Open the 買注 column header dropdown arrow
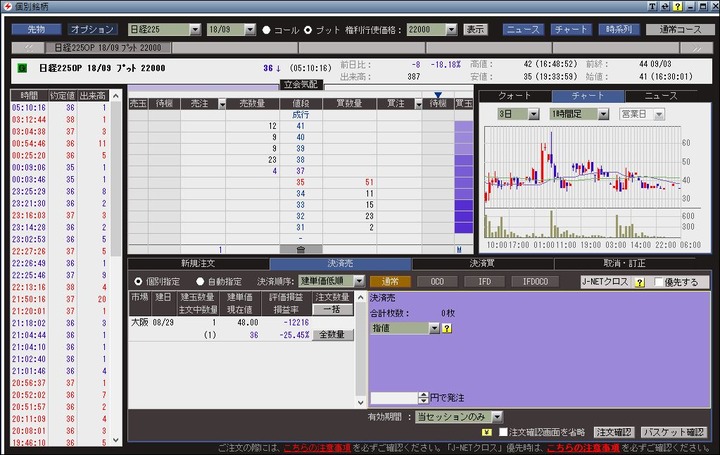Image resolution: width=720 pixels, height=455 pixels. pyautogui.click(x=418, y=104)
